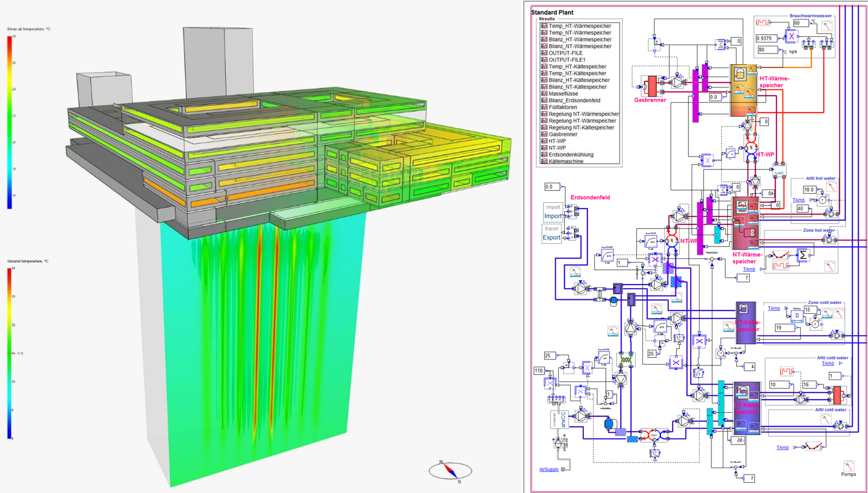Select the HT-Kältespeicher cold storage tank
The height and width of the screenshot is (493, 868).
745,323
